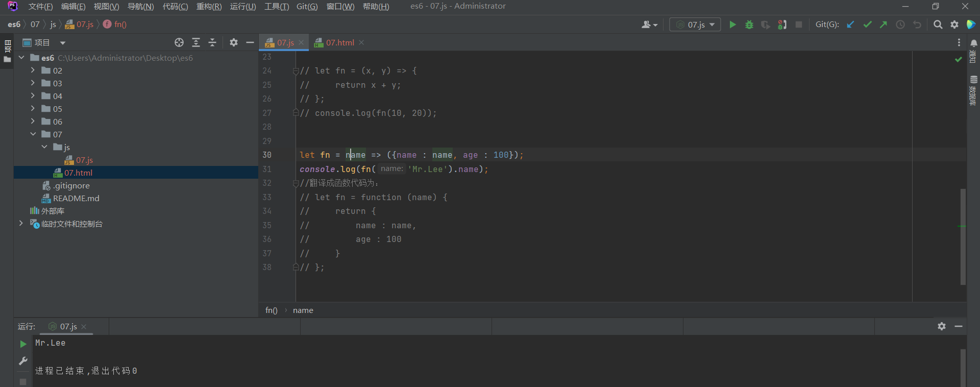The width and height of the screenshot is (980, 387).
Task: Open the 文件(F) menu
Action: 40,6
